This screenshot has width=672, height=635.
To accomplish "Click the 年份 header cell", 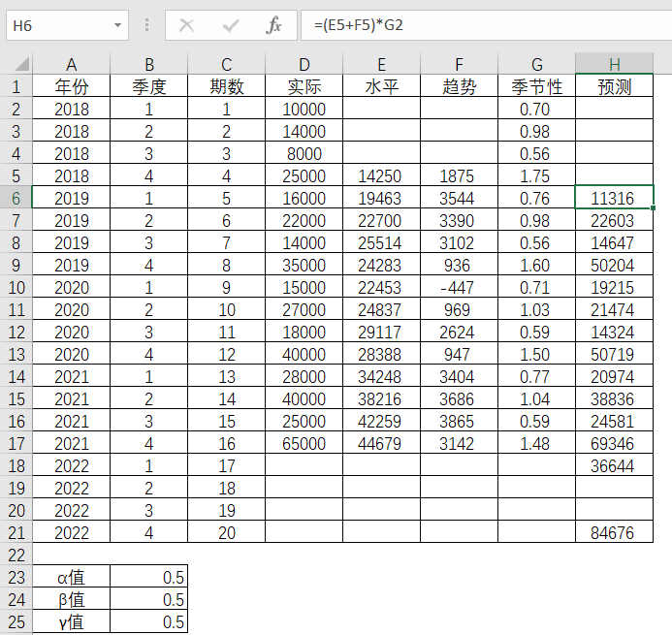I will [72, 86].
